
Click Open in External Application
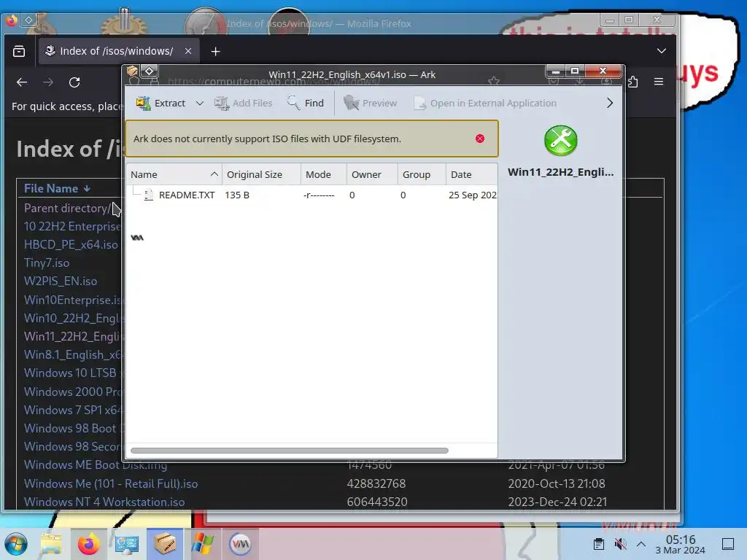[x=485, y=103]
